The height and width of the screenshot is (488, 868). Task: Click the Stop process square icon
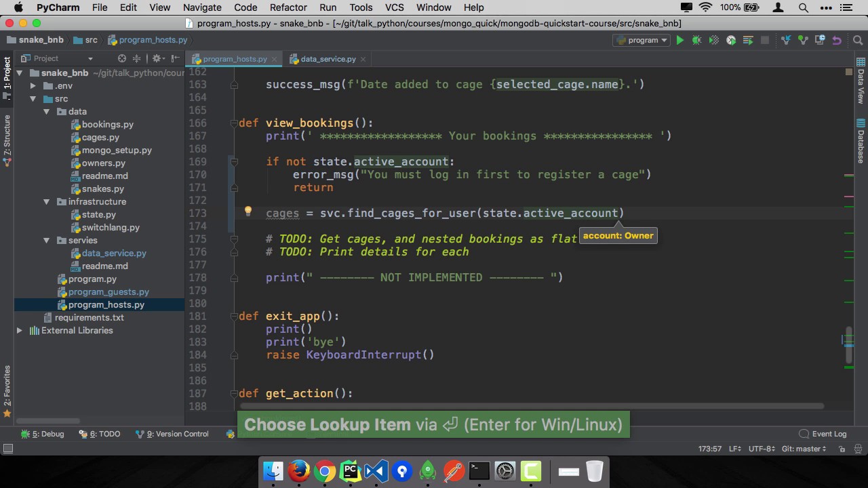tap(765, 41)
